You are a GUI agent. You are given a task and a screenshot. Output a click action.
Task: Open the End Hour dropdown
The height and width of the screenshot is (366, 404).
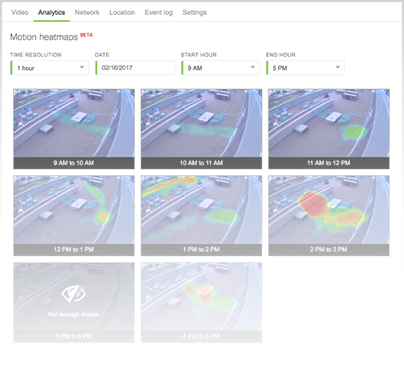point(305,68)
